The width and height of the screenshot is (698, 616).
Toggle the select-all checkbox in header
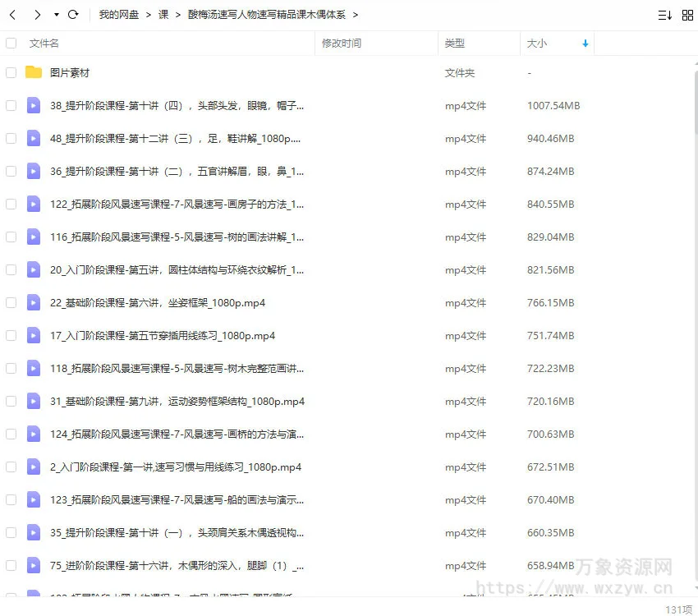coord(11,43)
